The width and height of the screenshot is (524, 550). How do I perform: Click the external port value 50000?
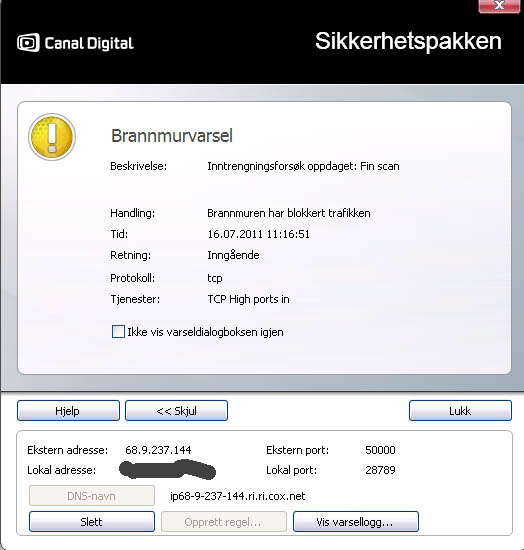(x=380, y=450)
